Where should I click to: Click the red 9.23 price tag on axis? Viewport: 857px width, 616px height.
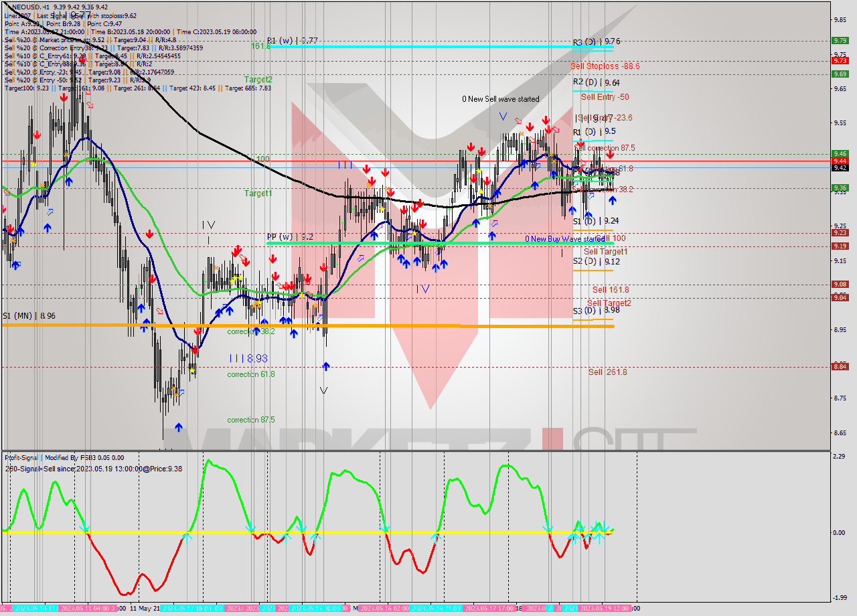[840, 233]
